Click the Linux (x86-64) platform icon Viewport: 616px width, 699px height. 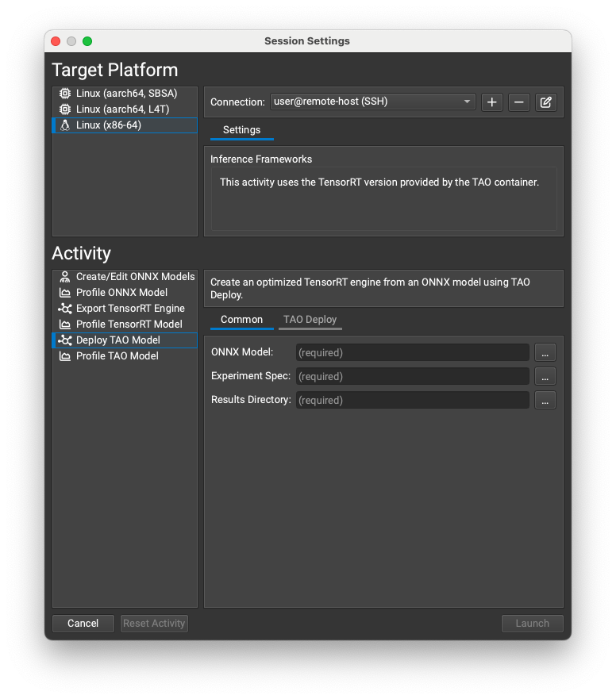click(64, 125)
